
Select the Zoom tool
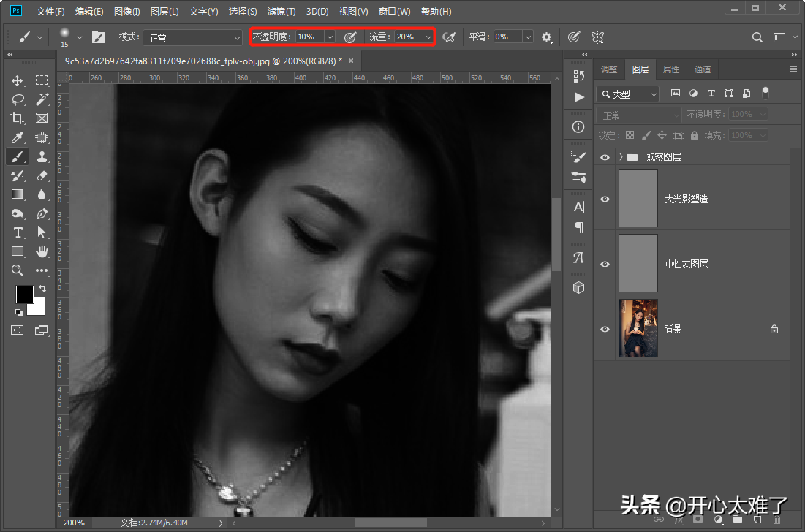[18, 270]
